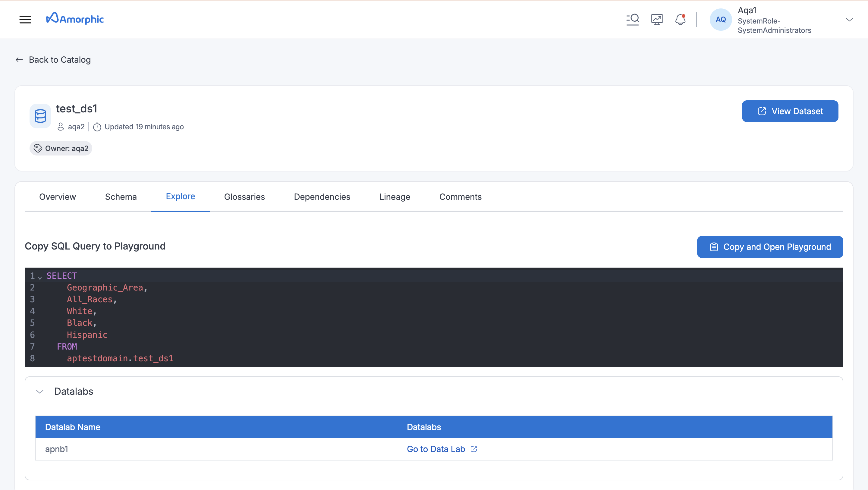Click the external link icon beside Go to Data Lab
Viewport: 868px width, 490px height.
pyautogui.click(x=474, y=449)
